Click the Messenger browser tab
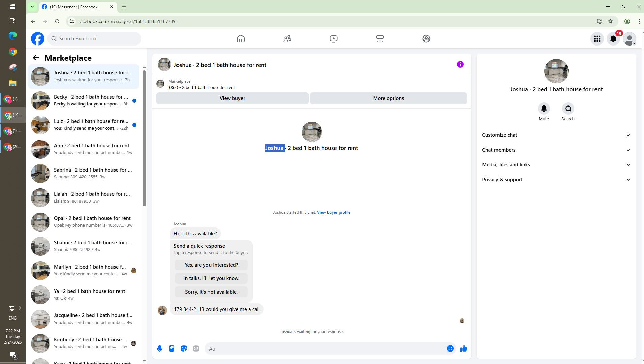Image resolution: width=644 pixels, height=364 pixels. pos(78,7)
